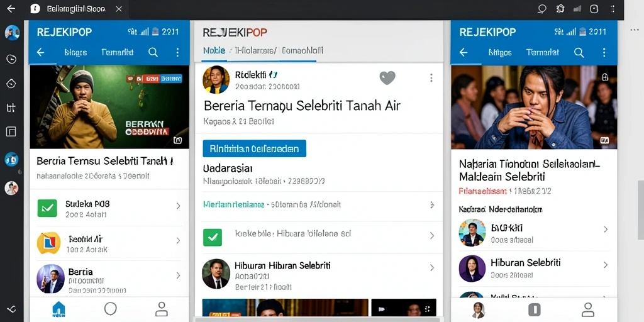644x322 pixels.
Task: Open the search icon in the browser top bar
Action: coord(542,9)
